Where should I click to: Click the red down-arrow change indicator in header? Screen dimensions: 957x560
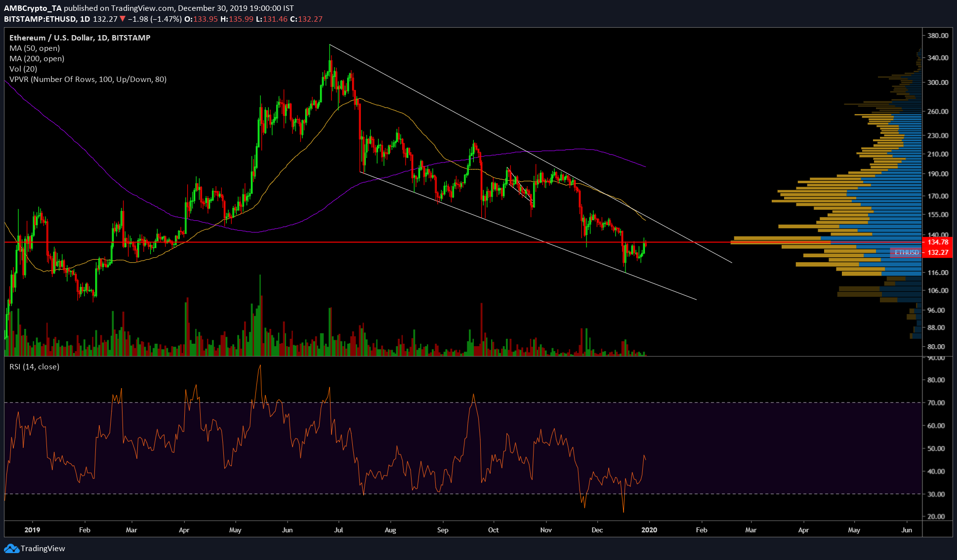pos(123,19)
